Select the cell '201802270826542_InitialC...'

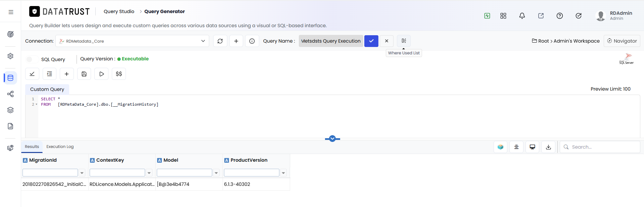(x=54, y=184)
